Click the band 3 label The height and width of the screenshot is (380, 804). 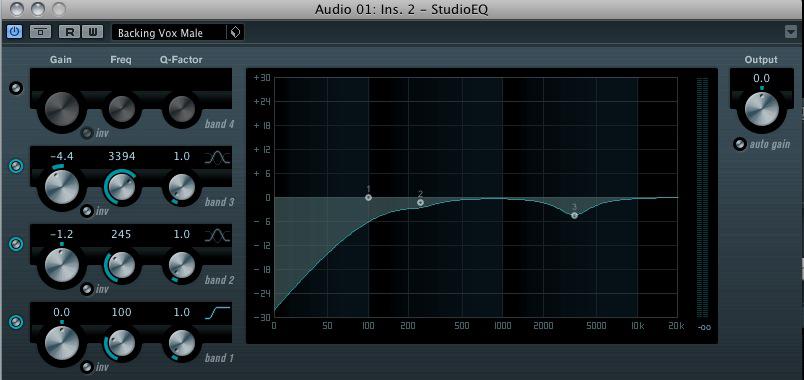219,202
